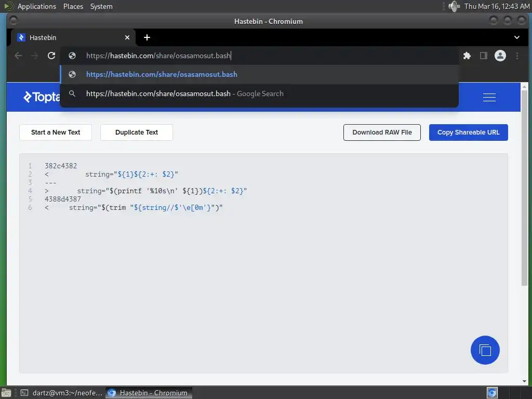Open the Places menu
The image size is (532, 399).
click(x=73, y=6)
